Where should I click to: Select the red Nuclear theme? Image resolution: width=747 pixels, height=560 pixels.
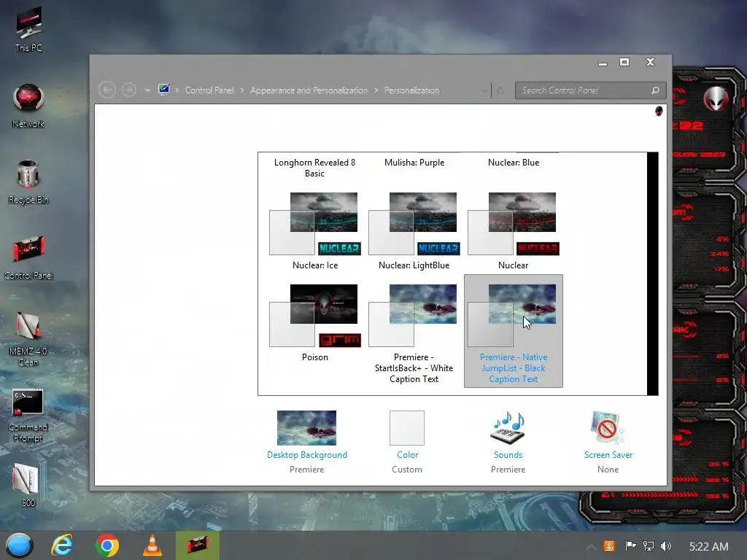point(513,231)
